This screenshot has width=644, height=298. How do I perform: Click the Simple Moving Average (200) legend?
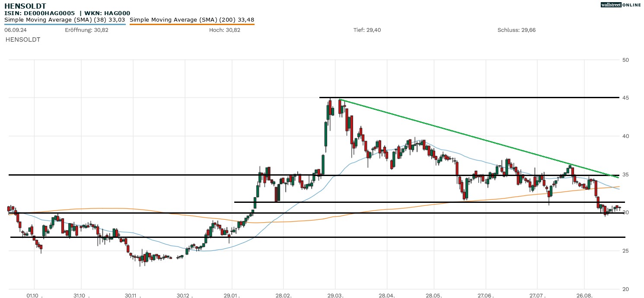pyautogui.click(x=192, y=19)
